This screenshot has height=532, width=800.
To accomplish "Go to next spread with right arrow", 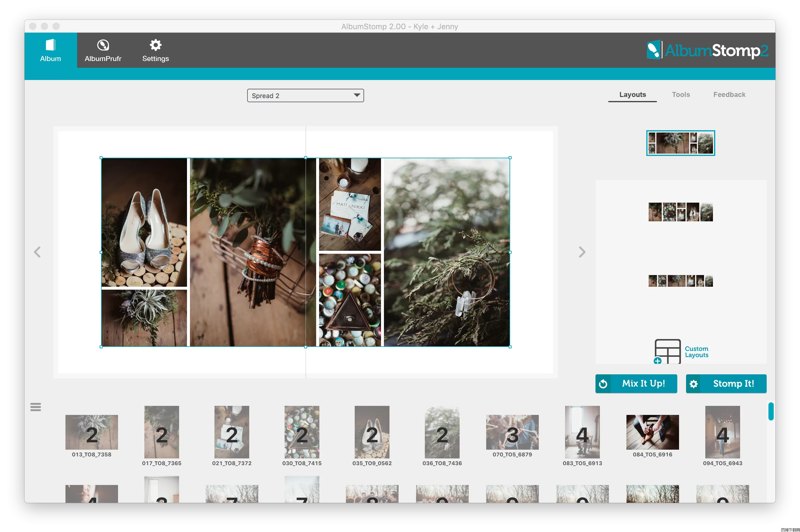I will click(582, 252).
